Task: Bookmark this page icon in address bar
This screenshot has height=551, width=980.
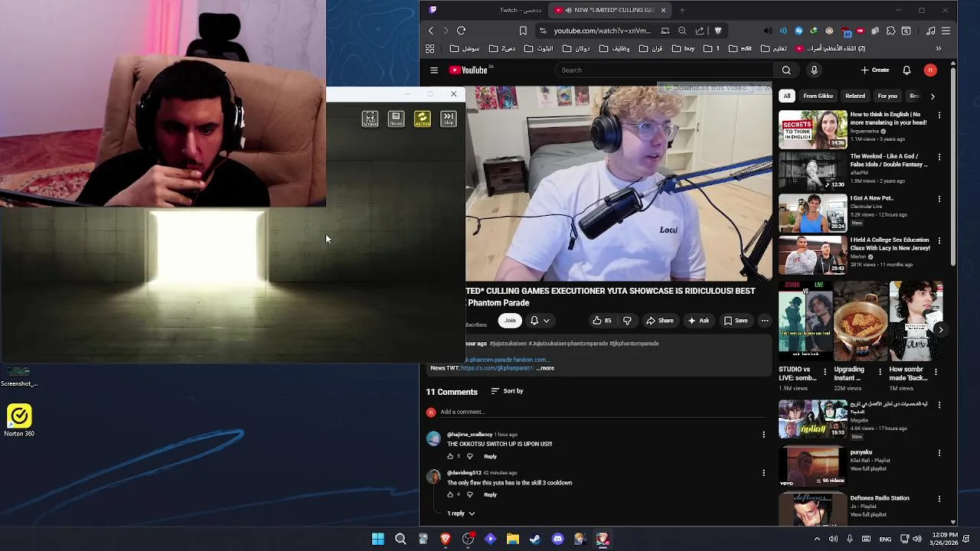Action: click(x=523, y=31)
